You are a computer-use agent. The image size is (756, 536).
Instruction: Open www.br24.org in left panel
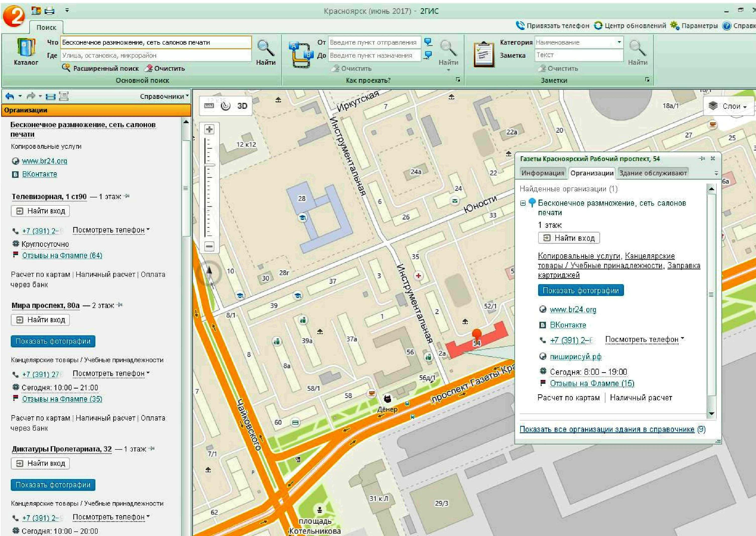[x=44, y=161]
